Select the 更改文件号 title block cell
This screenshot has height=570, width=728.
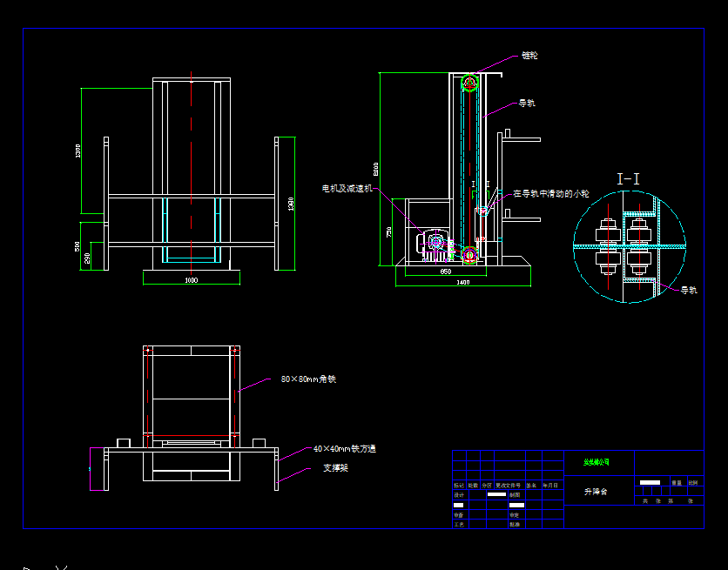pos(508,485)
